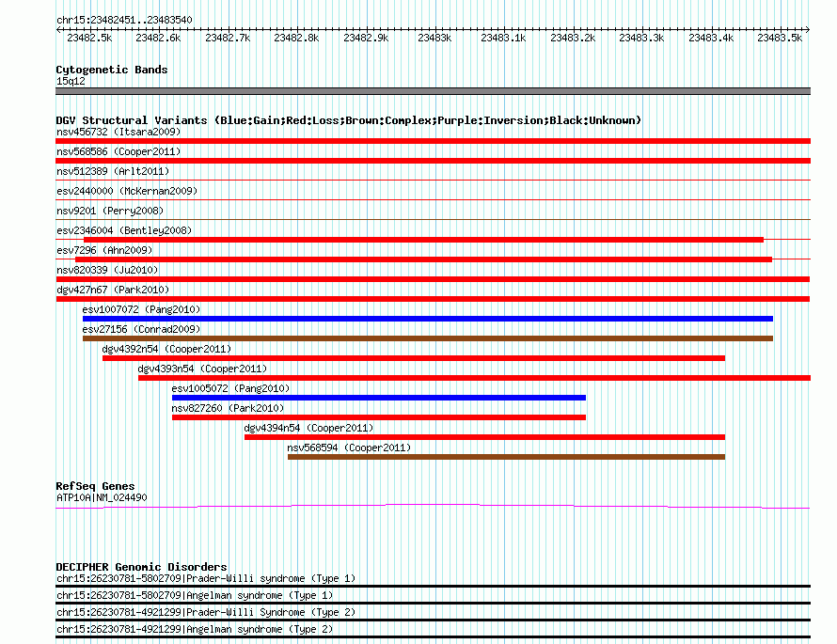This screenshot has height=644, width=837.
Task: Open variant dgv4392n54 (Cooper2011) label
Action: click(x=166, y=349)
